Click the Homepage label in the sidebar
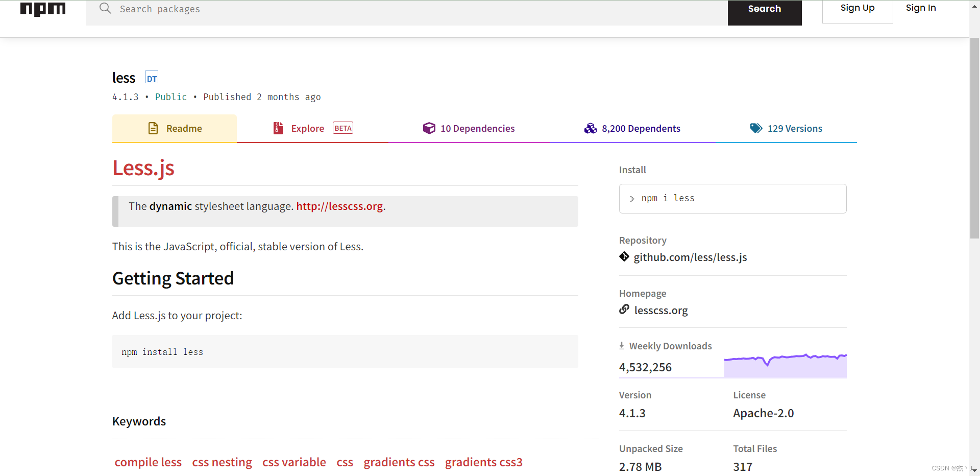Image resolution: width=980 pixels, height=476 pixels. click(643, 293)
